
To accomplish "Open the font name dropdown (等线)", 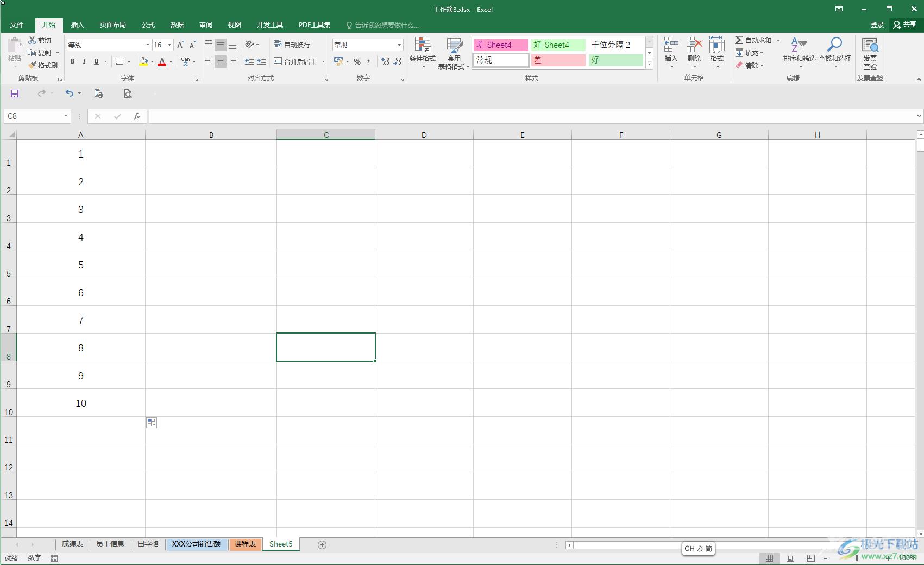I will click(x=147, y=45).
